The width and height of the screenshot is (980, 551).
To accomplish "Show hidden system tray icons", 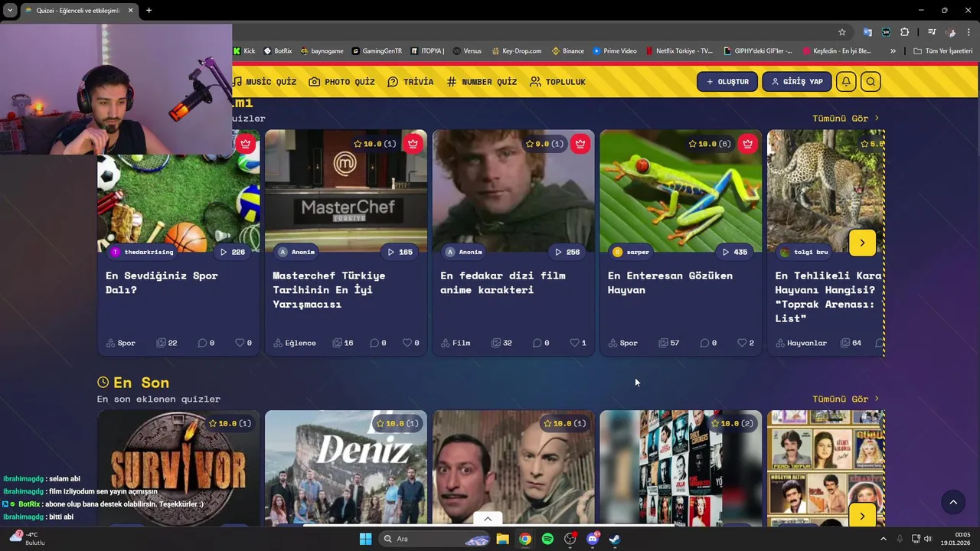I will tap(883, 539).
